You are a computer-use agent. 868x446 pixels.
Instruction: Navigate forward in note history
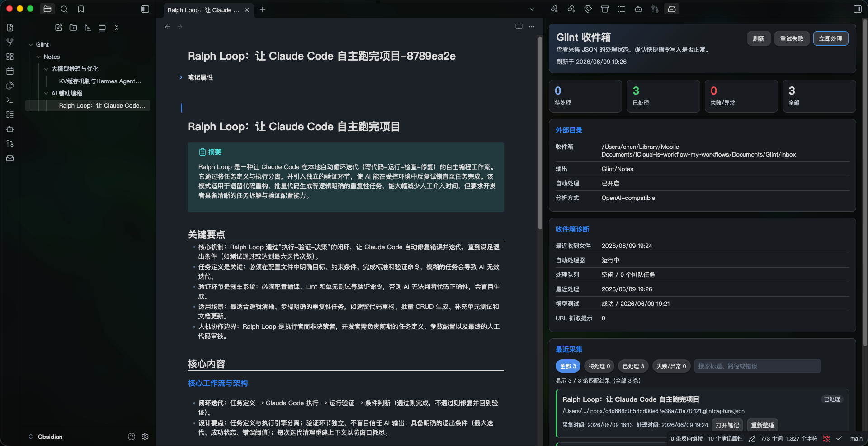coord(180,27)
